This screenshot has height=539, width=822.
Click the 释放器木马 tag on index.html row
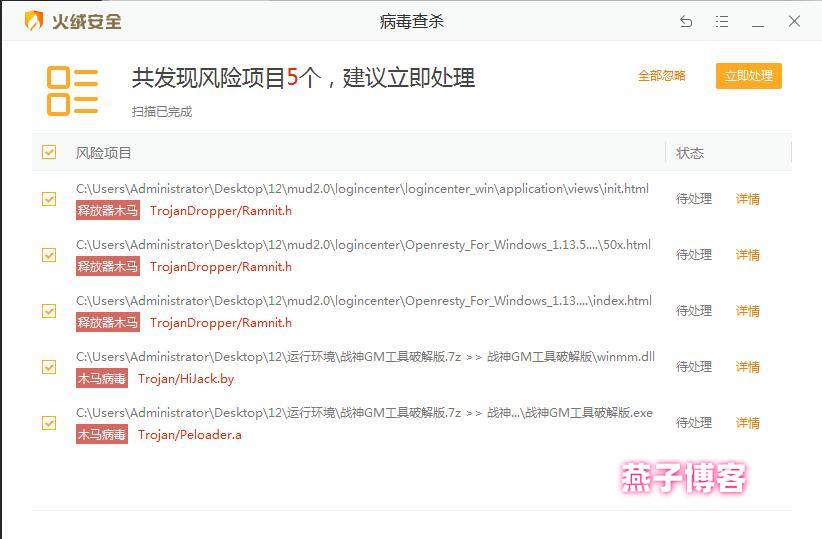(x=107, y=323)
